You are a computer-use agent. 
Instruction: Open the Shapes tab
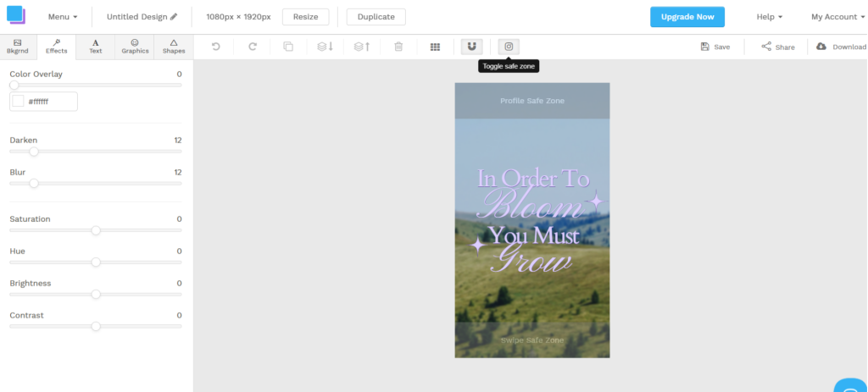click(x=174, y=47)
